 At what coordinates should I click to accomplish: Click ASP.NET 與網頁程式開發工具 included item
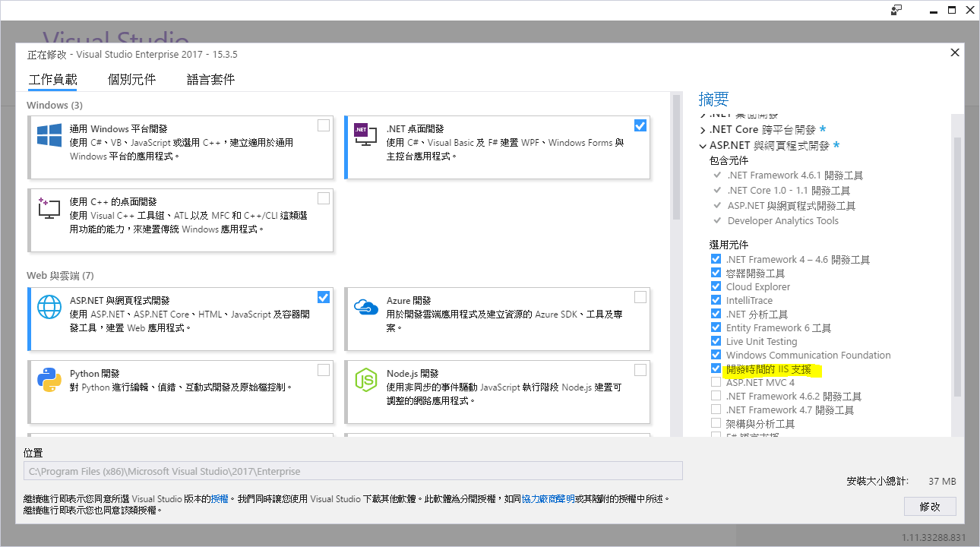(791, 206)
